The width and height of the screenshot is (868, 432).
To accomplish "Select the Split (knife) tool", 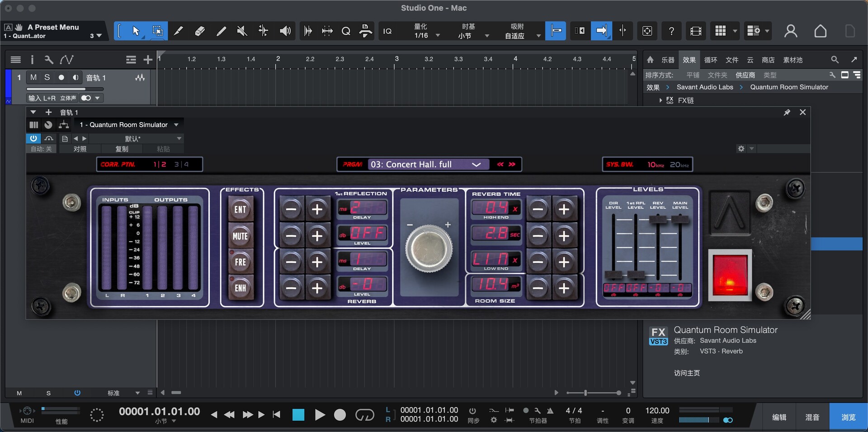I will click(x=179, y=31).
